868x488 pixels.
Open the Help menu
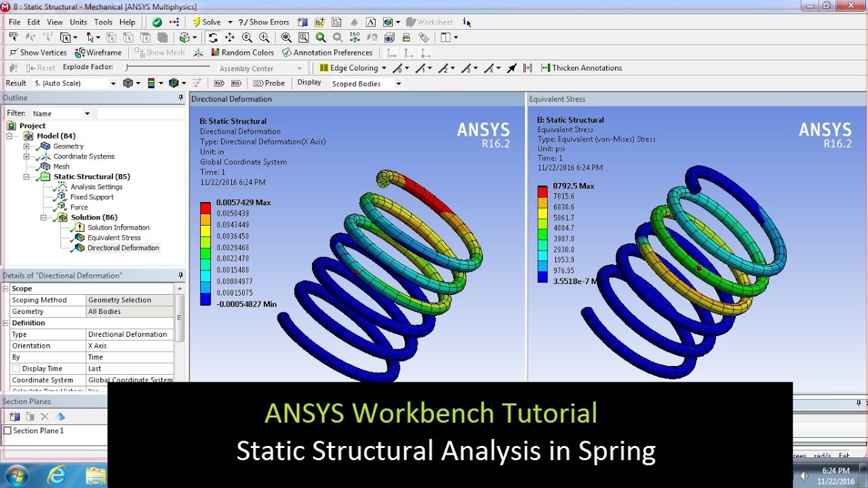pos(127,22)
